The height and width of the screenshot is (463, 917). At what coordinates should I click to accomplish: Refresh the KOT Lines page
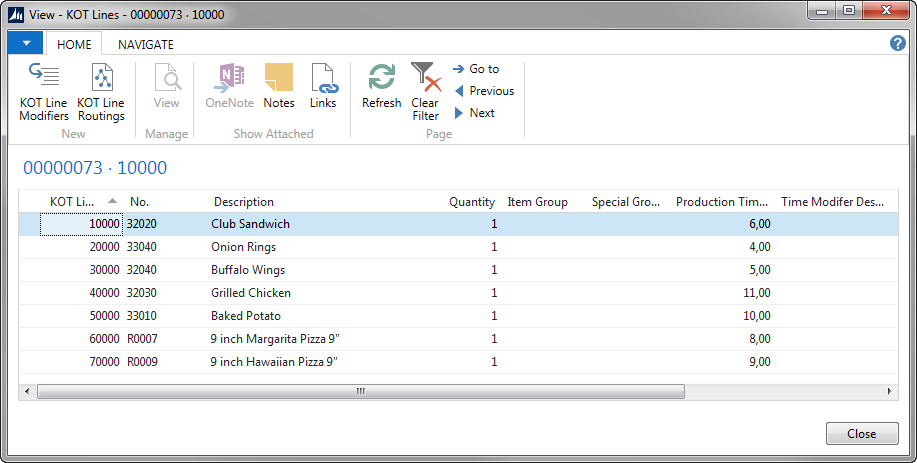point(381,87)
